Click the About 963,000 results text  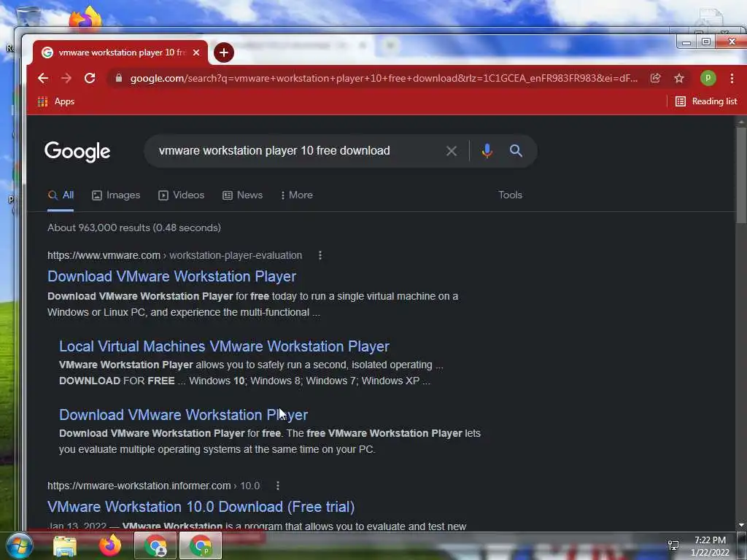point(134,227)
